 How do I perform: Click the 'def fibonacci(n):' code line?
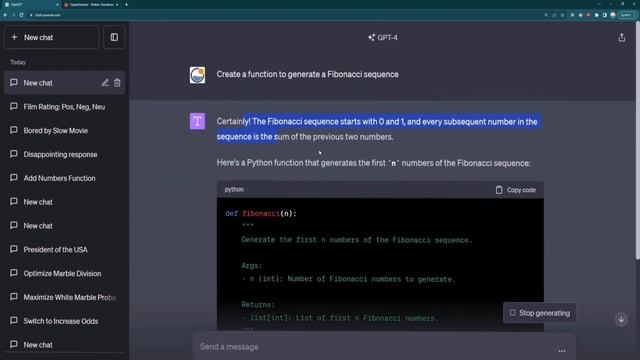261,213
